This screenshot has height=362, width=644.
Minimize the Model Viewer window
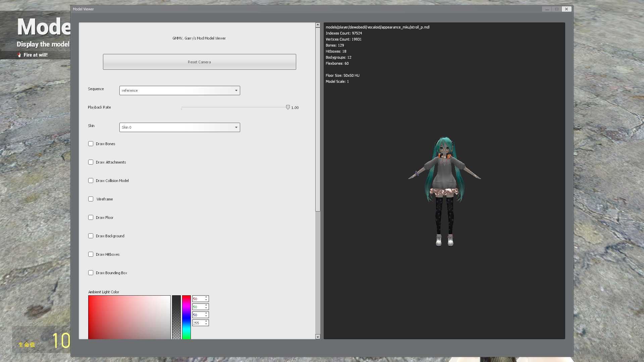tap(547, 9)
